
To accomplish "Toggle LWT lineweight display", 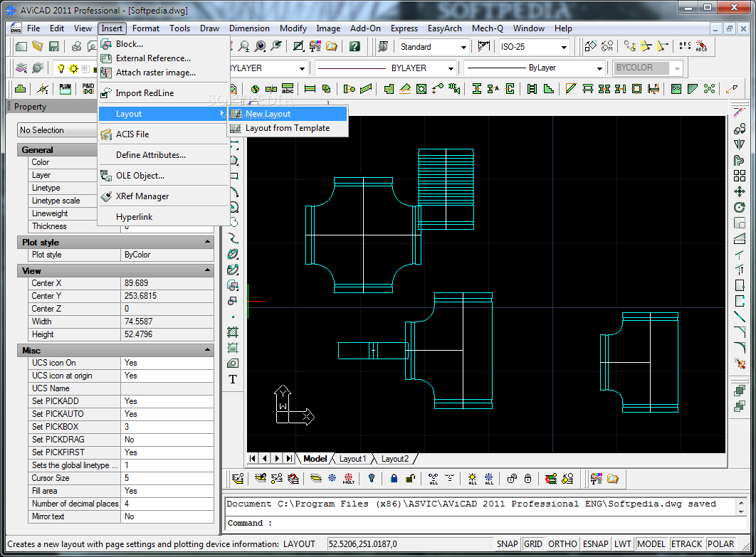I will coord(622,544).
